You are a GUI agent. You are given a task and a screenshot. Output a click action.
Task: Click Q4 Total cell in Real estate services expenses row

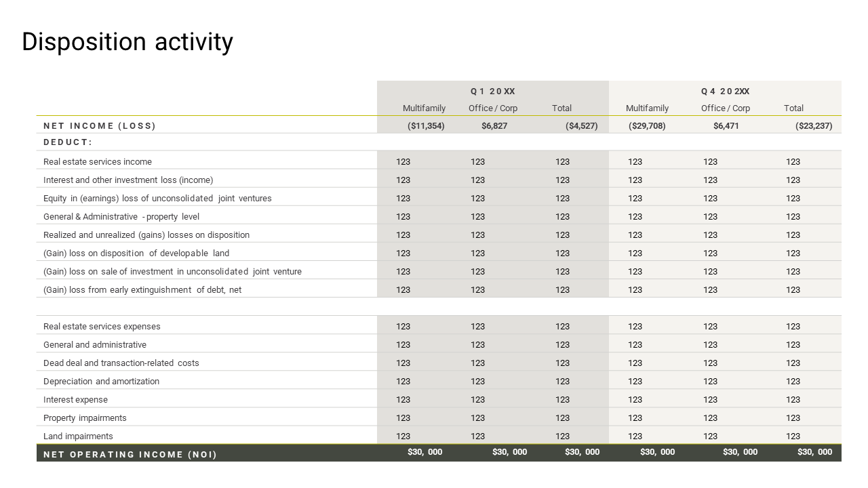[793, 327]
